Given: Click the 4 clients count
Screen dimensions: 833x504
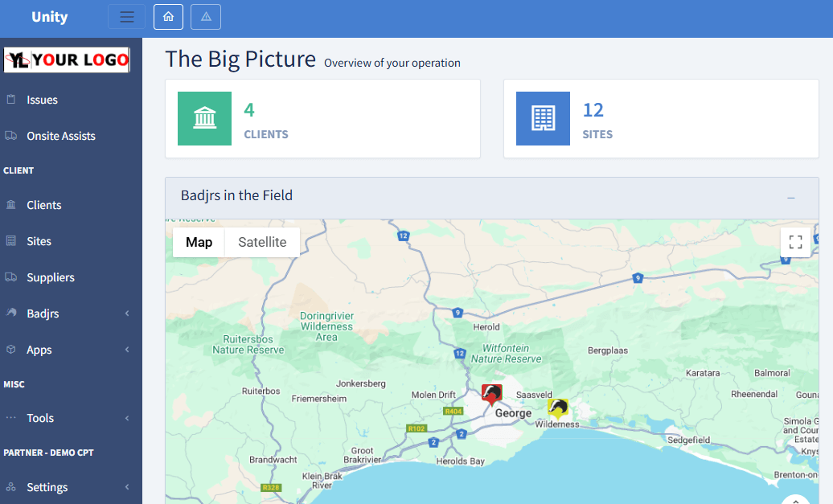Looking at the screenshot, I should (249, 110).
